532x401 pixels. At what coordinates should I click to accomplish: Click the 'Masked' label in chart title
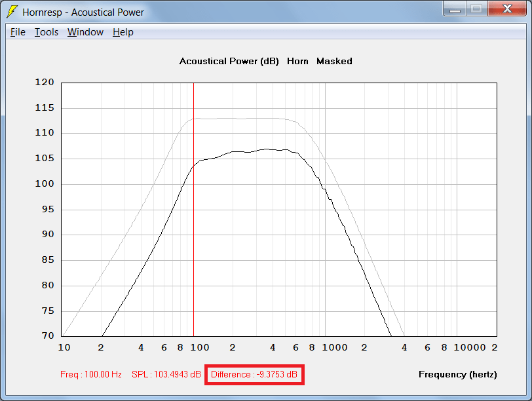pos(334,62)
